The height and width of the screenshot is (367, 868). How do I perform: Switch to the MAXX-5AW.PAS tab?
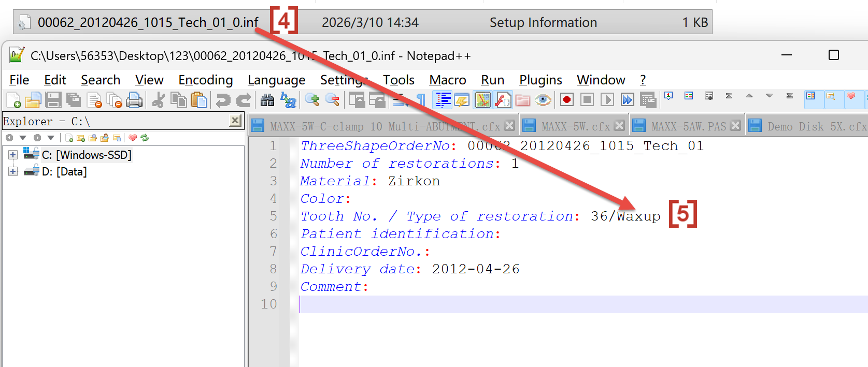(x=688, y=126)
